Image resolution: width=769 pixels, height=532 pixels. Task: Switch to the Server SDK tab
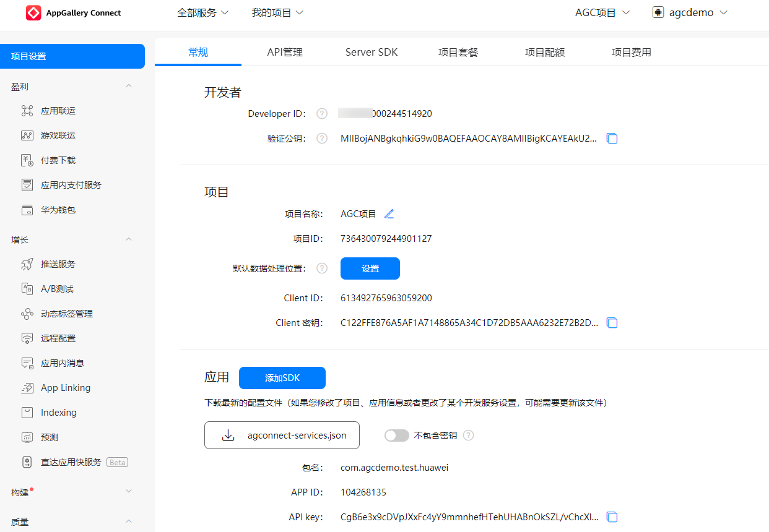pyautogui.click(x=371, y=53)
